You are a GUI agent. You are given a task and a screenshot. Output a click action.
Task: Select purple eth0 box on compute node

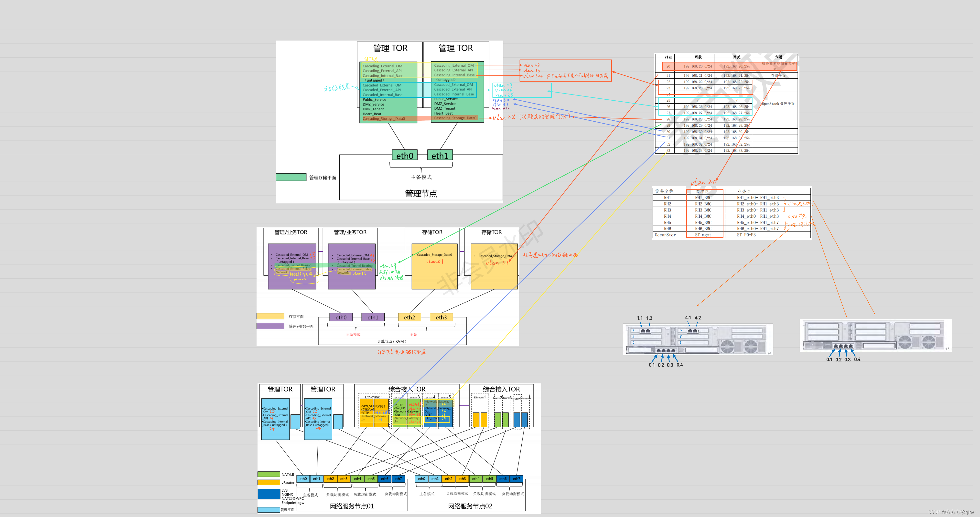tap(341, 317)
